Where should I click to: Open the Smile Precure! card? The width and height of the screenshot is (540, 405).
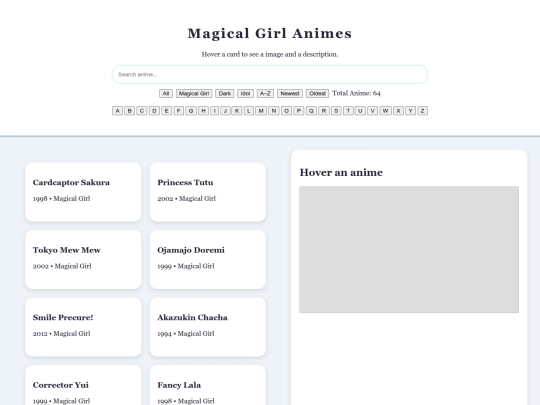(x=83, y=327)
